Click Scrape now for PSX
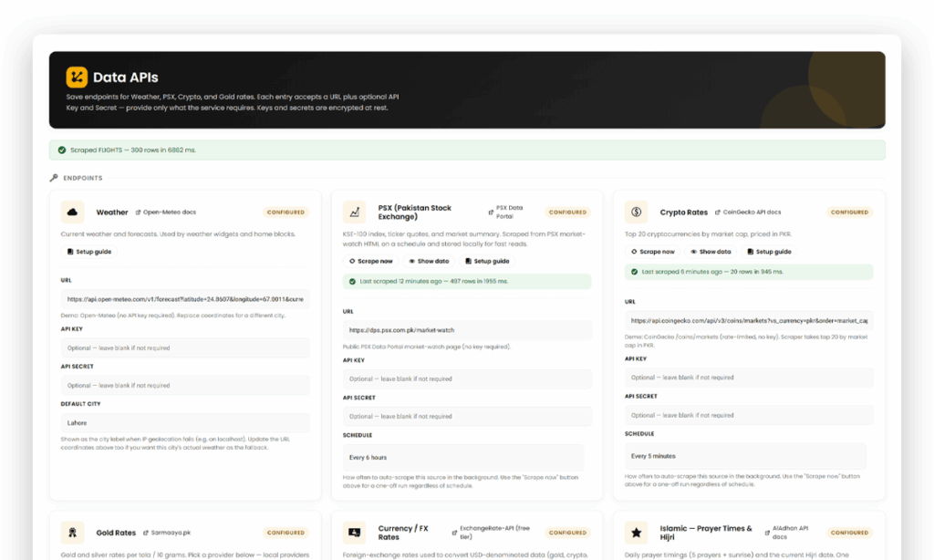Image resolution: width=934 pixels, height=560 pixels. (x=370, y=261)
